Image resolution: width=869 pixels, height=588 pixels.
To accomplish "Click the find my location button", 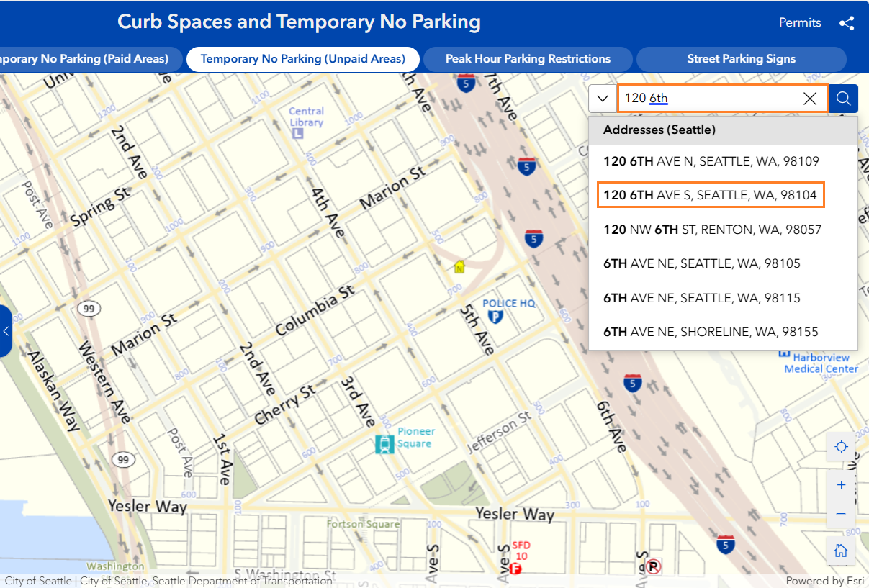I will click(841, 448).
